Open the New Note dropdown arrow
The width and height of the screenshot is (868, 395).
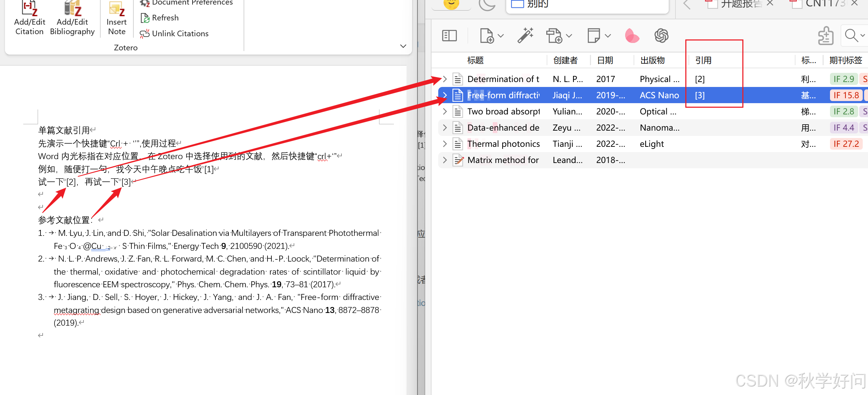click(608, 36)
